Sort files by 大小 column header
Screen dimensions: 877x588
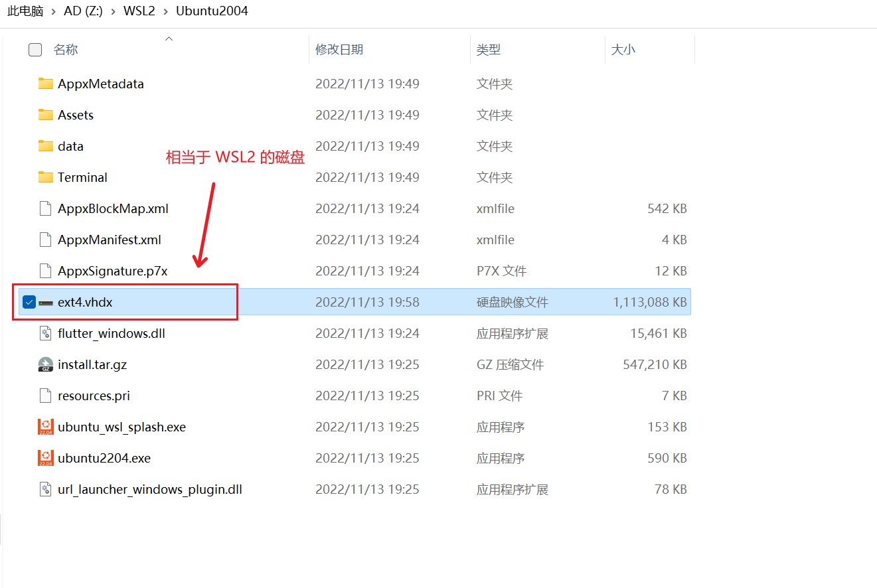623,50
